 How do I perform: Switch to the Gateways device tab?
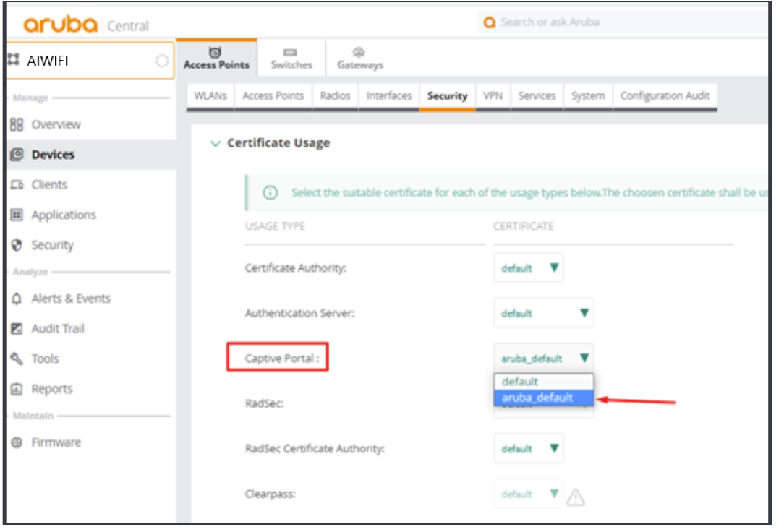pyautogui.click(x=359, y=58)
